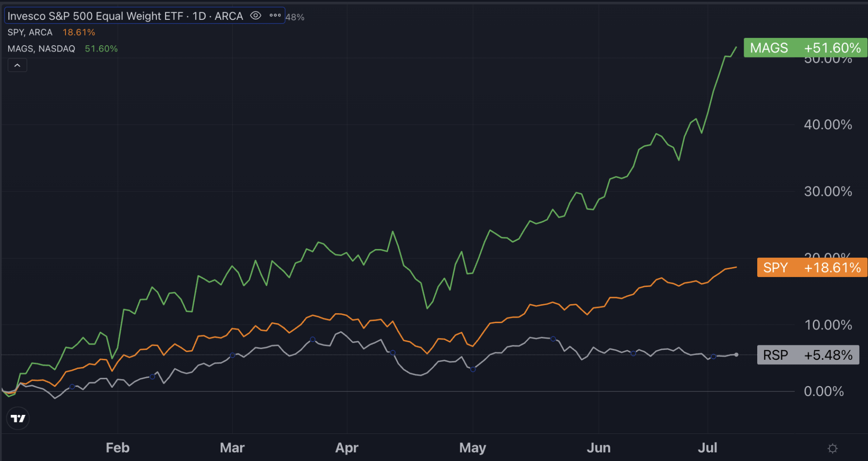Select the Invesco S&P 500 Equal Weight ETF title
868x461 pixels.
(x=125, y=16)
